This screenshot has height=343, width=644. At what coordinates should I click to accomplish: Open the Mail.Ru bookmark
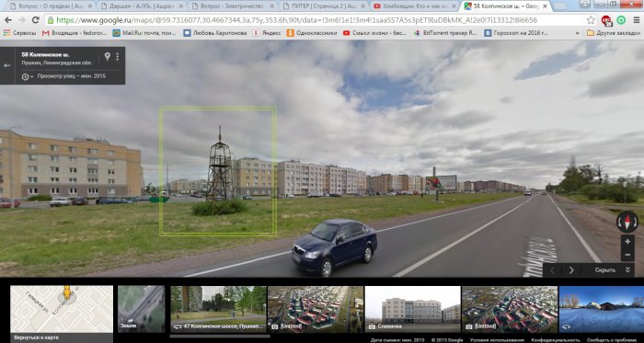(145, 33)
